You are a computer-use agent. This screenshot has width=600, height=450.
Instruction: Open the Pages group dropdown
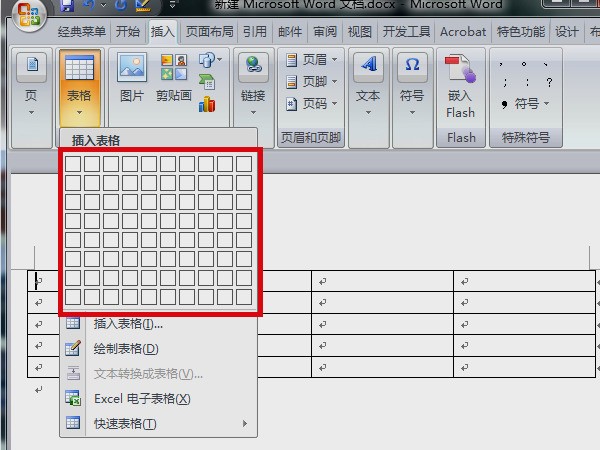31,85
